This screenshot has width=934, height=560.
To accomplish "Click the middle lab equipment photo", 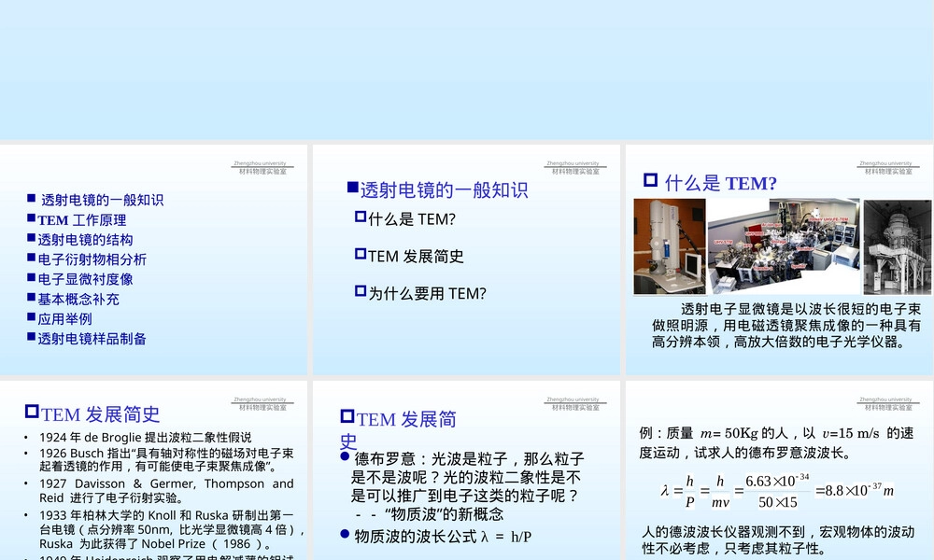I will pyautogui.click(x=785, y=246).
